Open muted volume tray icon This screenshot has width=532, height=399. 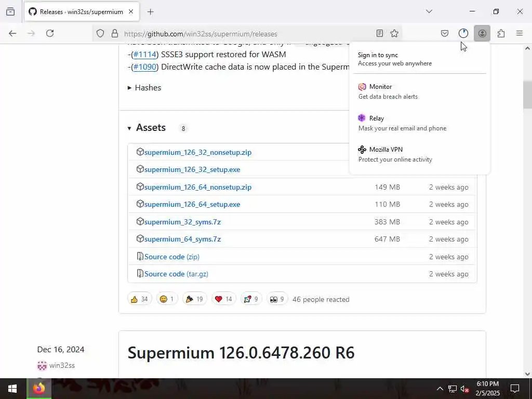(464, 389)
